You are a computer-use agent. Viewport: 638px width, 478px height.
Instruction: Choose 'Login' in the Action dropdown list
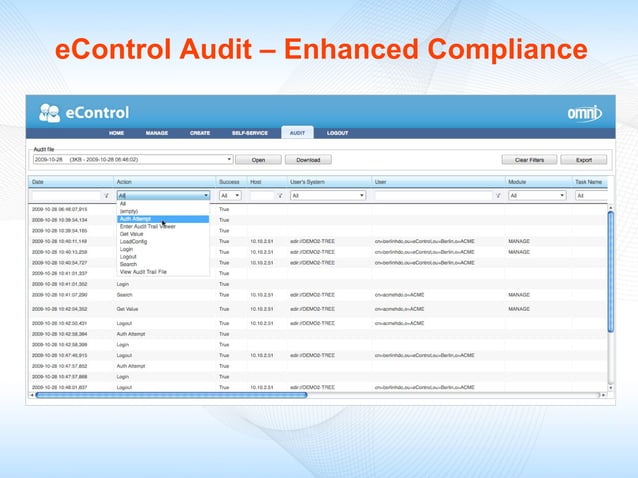[x=163, y=249]
